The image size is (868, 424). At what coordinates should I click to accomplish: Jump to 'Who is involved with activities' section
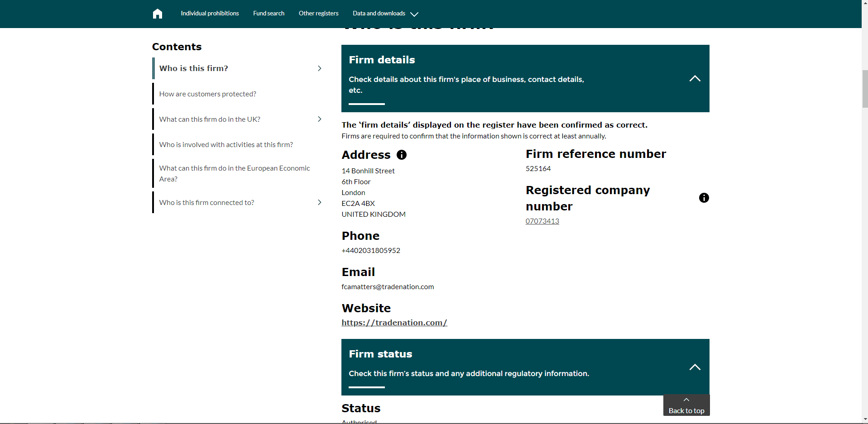(226, 144)
